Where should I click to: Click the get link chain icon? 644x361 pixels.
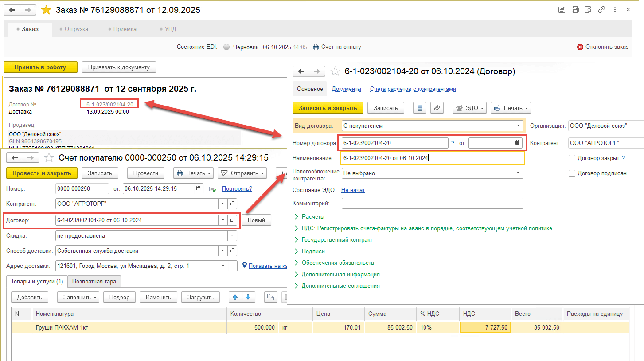tap(601, 9)
